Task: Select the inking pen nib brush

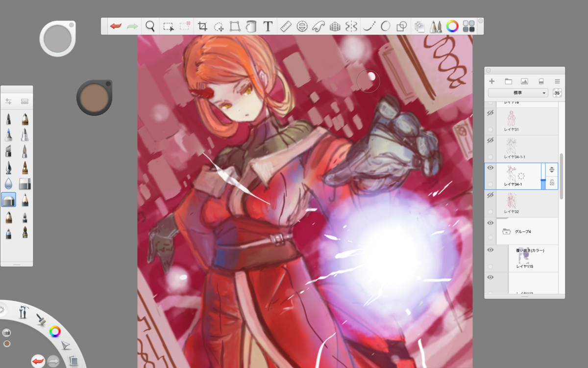Action: (8, 167)
